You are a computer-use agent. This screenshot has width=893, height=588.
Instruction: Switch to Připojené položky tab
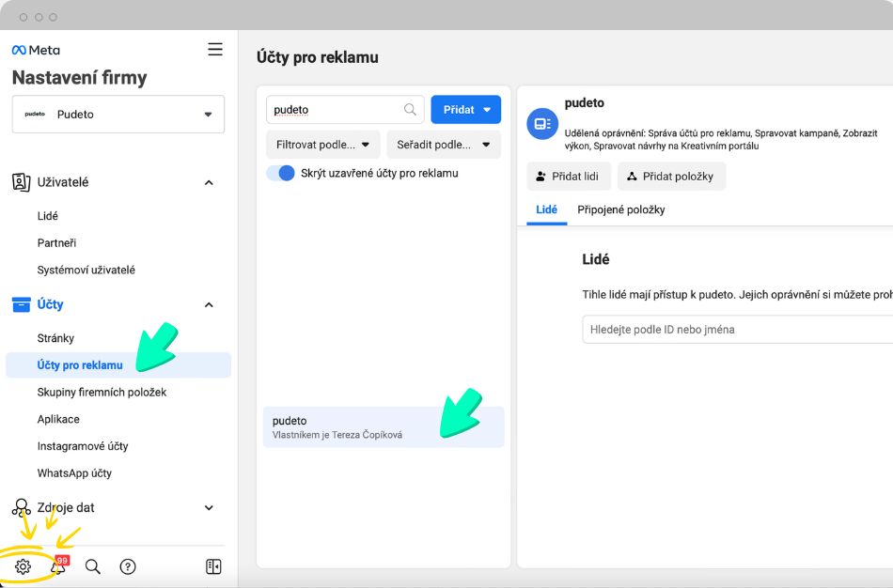click(621, 209)
